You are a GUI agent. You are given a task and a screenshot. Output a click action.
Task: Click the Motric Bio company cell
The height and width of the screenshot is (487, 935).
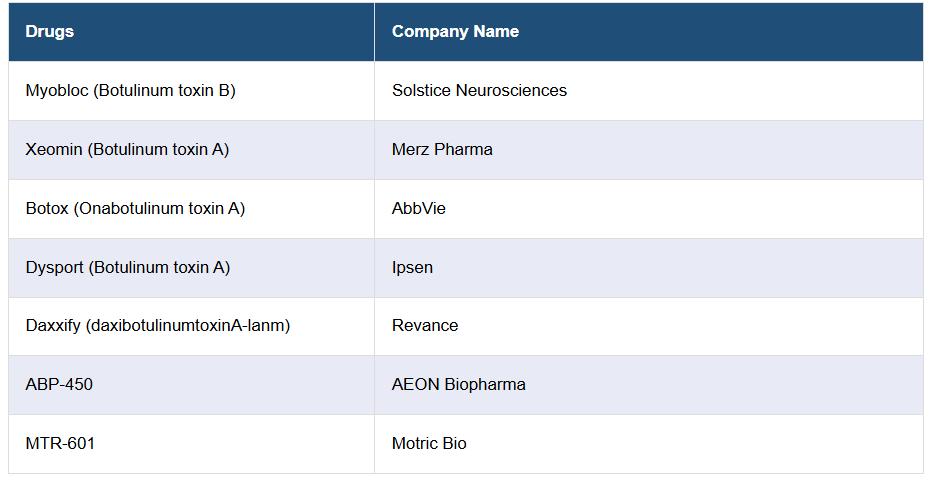click(429, 444)
